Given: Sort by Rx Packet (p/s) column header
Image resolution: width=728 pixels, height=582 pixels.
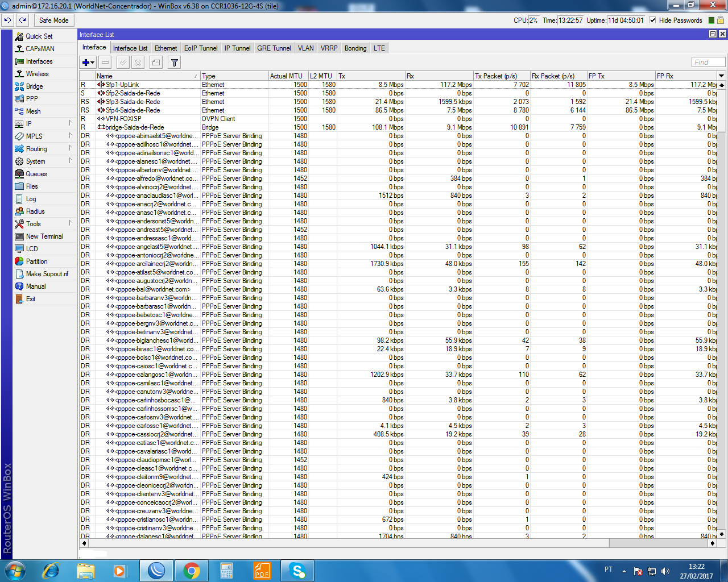Looking at the screenshot, I should [559, 76].
